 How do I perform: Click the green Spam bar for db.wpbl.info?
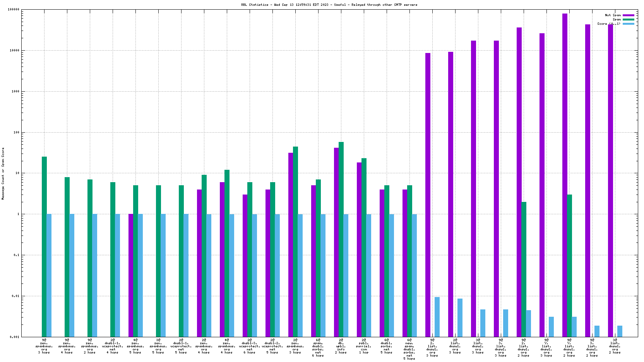click(x=341, y=239)
